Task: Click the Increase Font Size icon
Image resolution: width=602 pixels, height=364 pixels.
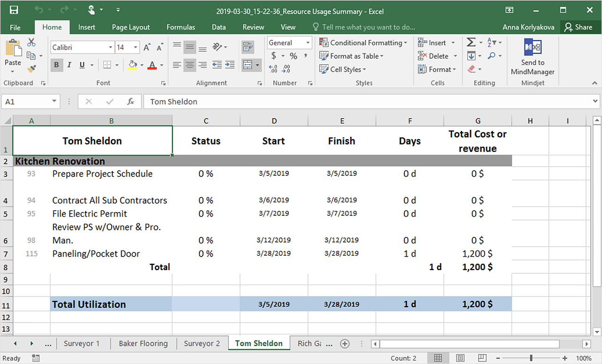Action: point(147,47)
